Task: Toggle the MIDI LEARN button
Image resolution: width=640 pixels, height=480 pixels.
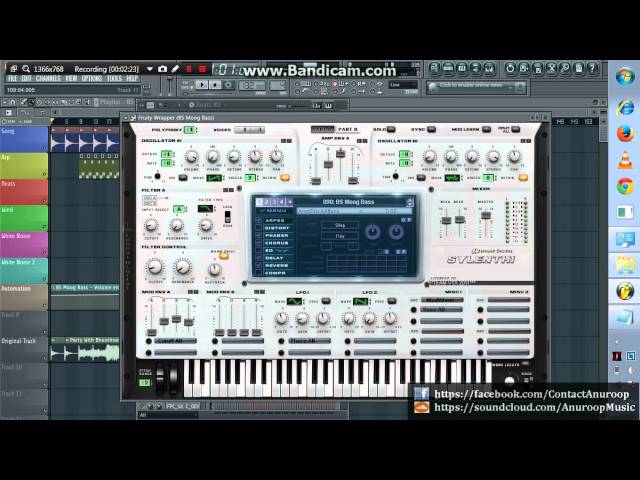Action: point(486,129)
